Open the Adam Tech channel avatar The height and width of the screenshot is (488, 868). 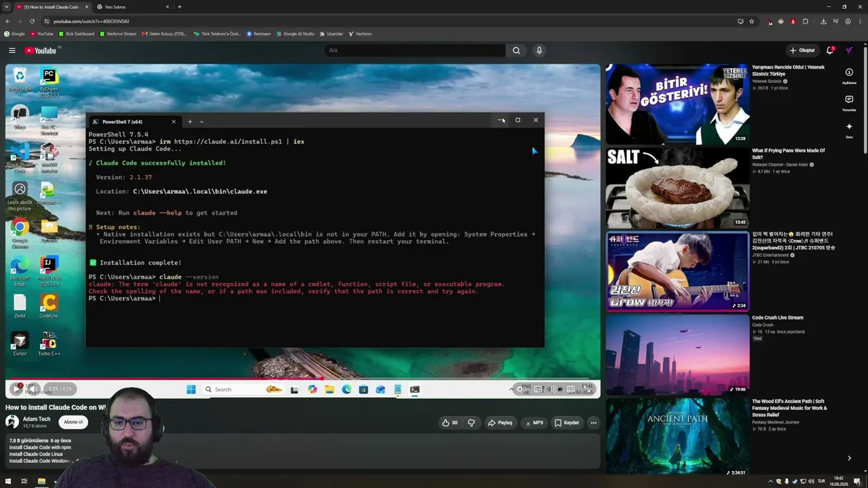(12, 422)
